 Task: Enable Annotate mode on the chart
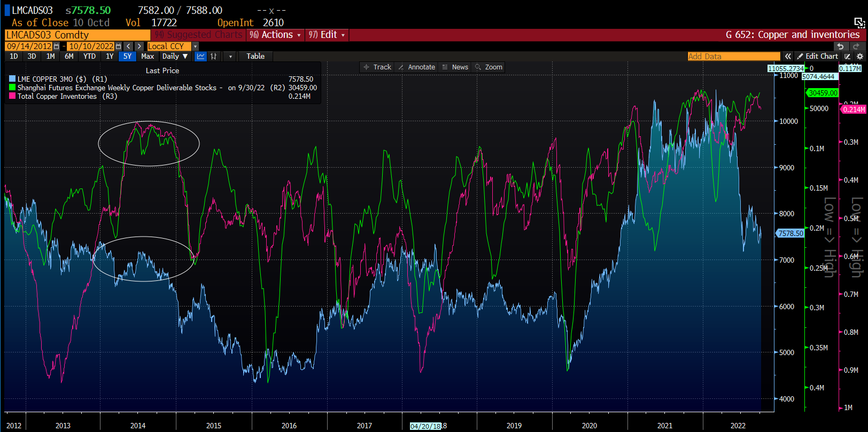[416, 67]
